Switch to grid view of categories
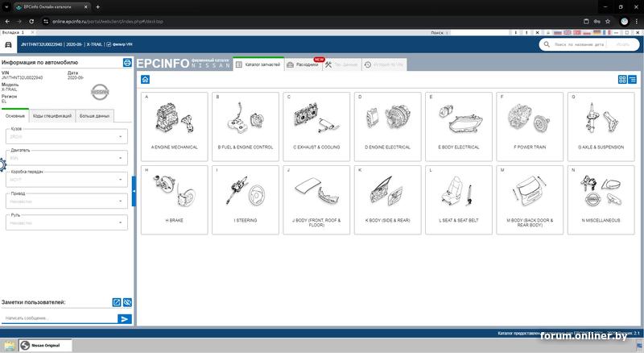The width and height of the screenshot is (644, 353). pos(622,80)
